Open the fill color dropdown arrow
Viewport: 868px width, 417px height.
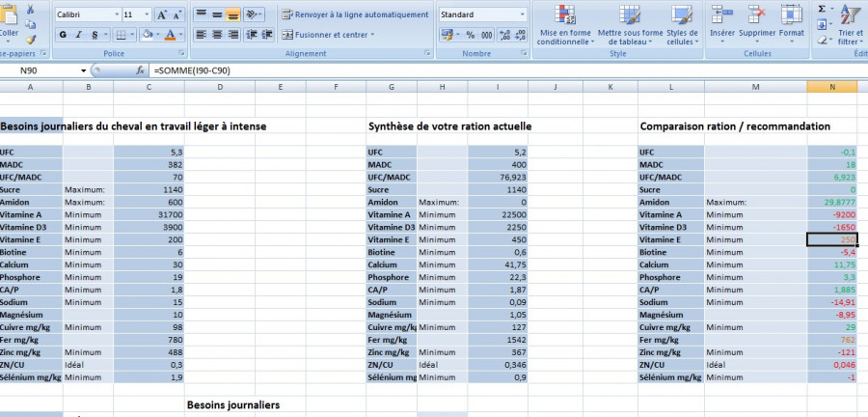[x=158, y=35]
